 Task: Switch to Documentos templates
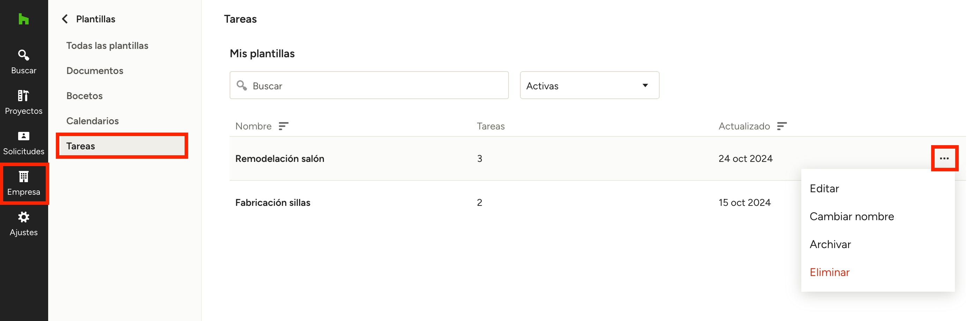[95, 71]
